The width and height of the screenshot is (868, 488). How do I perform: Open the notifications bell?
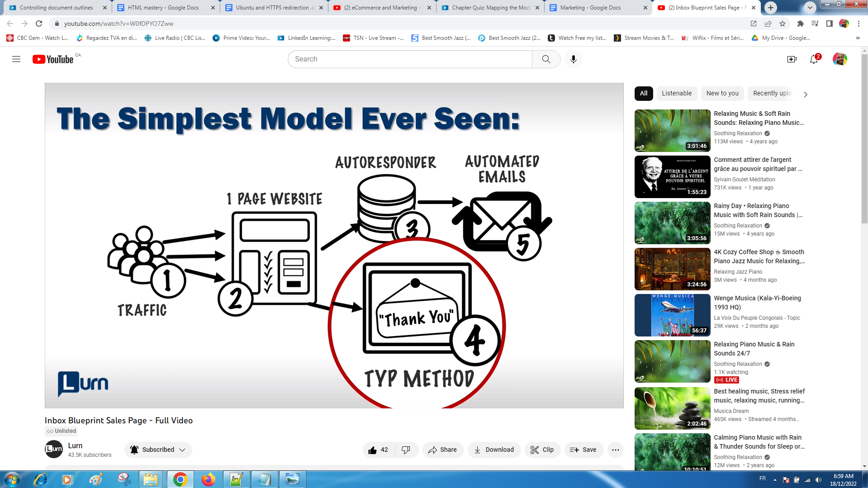coord(814,59)
